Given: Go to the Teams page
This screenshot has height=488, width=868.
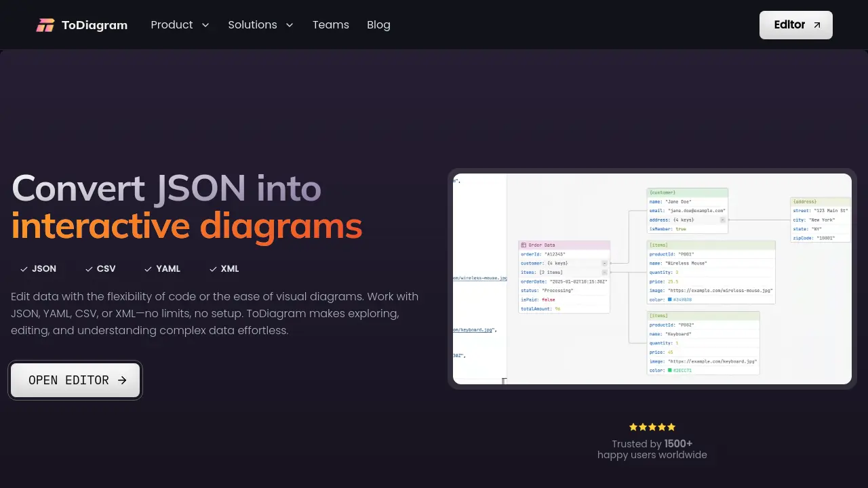Looking at the screenshot, I should [x=331, y=24].
